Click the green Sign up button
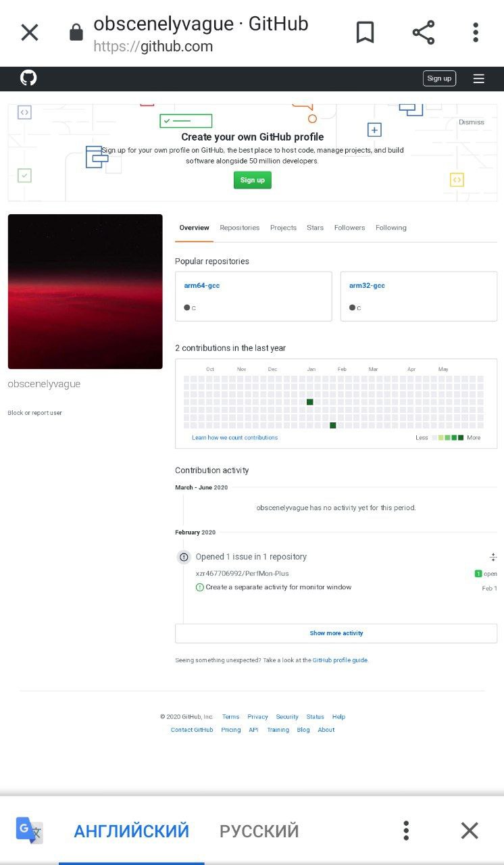Screen dimensions: 504x865 coord(253,180)
